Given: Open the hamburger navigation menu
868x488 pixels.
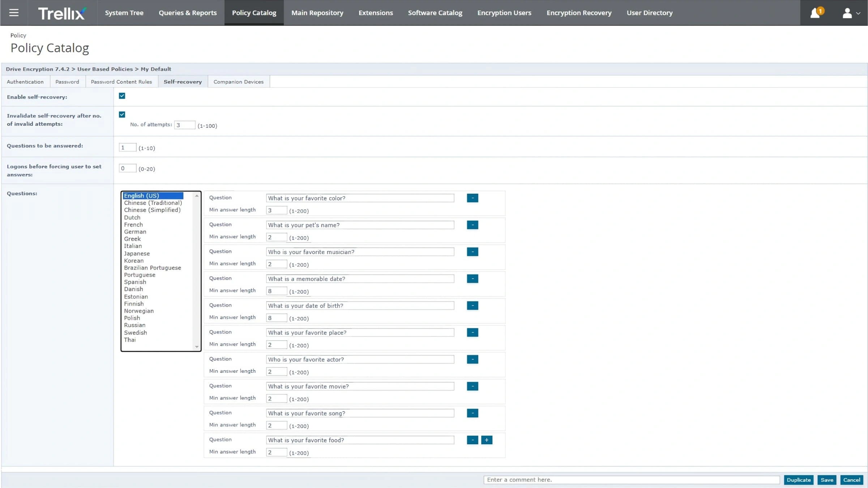Looking at the screenshot, I should 14,13.
